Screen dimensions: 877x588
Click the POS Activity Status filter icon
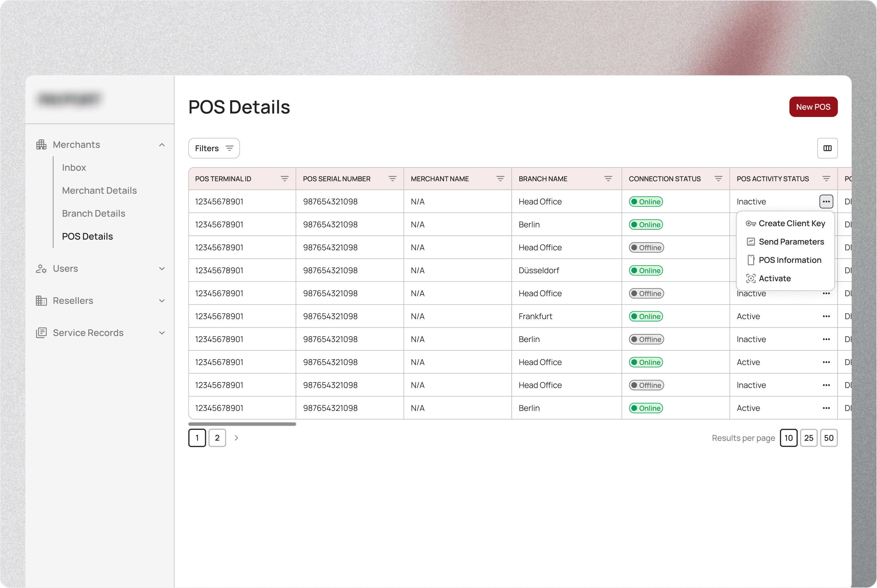[x=826, y=179]
